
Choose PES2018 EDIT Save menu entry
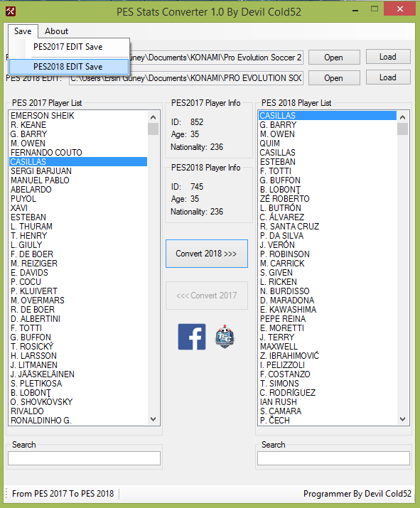(68, 67)
